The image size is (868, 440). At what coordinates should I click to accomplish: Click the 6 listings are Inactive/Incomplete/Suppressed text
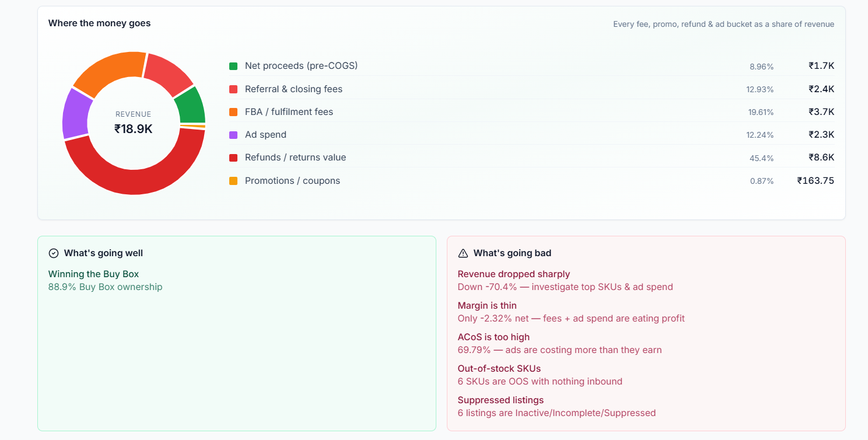[556, 413]
